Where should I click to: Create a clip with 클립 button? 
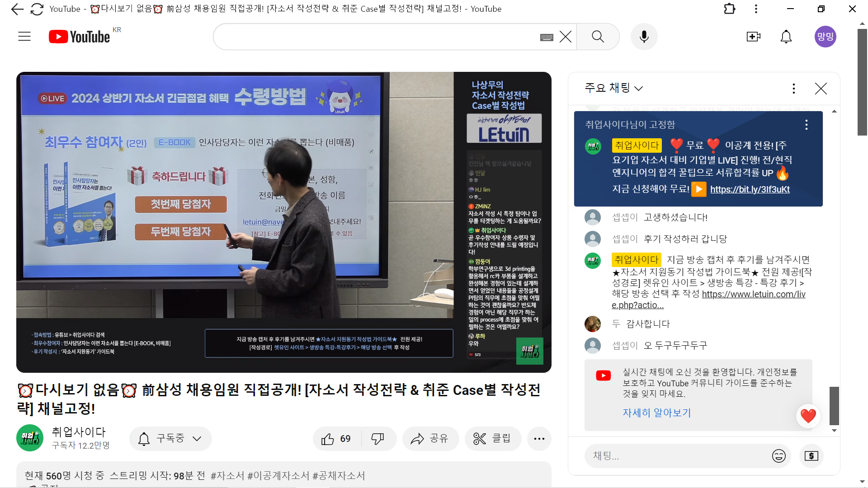point(492,439)
